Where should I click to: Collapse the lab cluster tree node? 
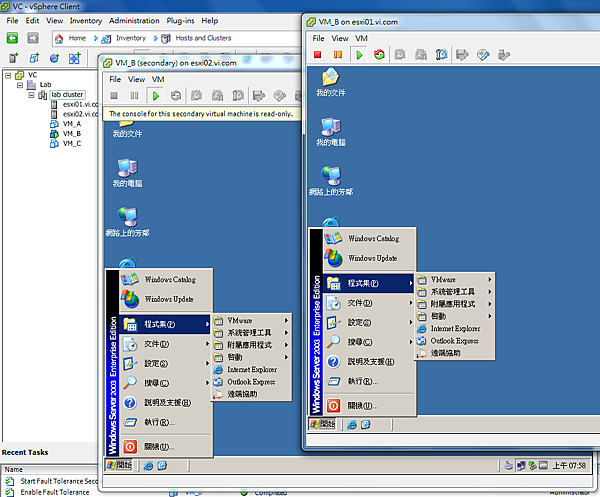[30, 95]
